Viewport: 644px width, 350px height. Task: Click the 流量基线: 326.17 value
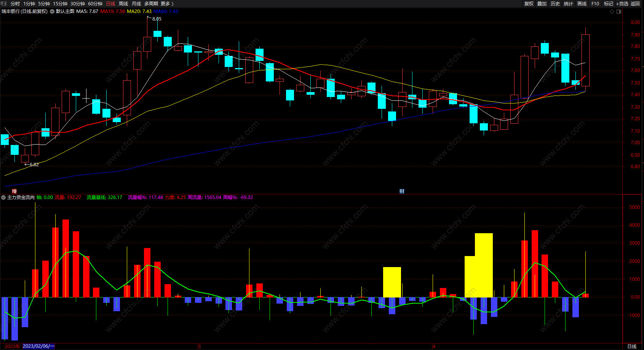click(104, 197)
